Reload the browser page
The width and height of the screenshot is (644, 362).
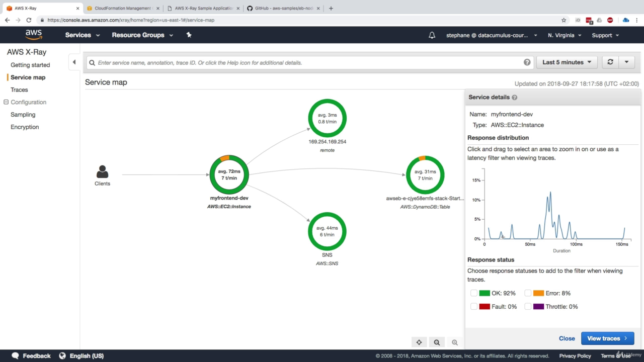tap(29, 20)
